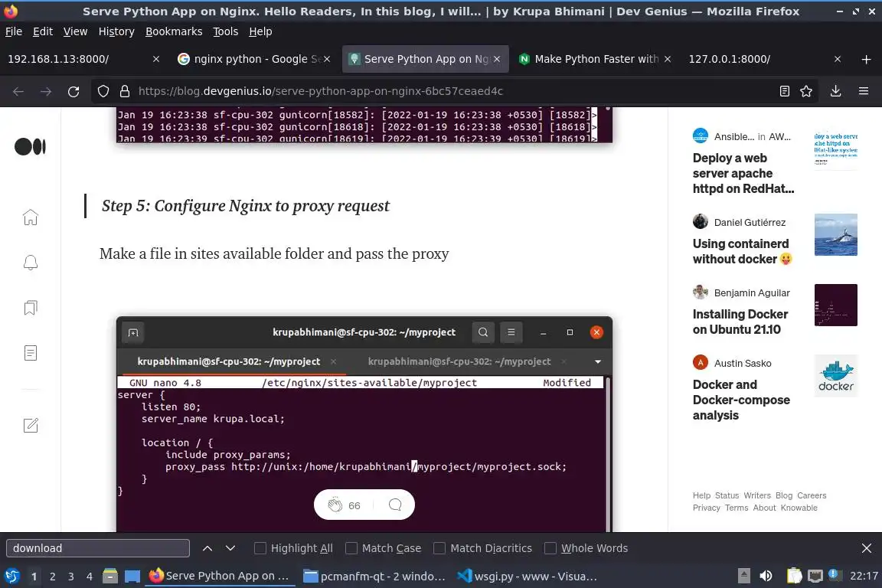Image resolution: width=882 pixels, height=588 pixels.
Task: Open Docker and Docker-compose analysis article
Action: point(741,400)
